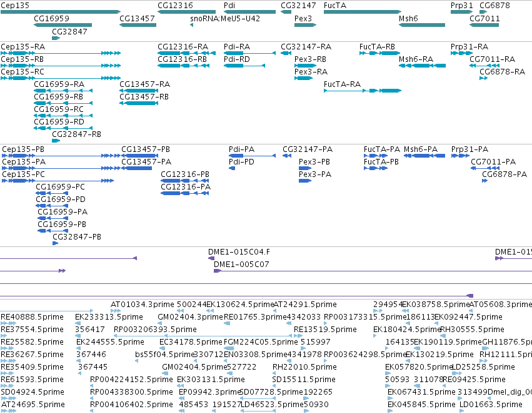Image resolution: width=532 pixels, height=414 pixels.
Task: Select the CG6878 gene label
Action: point(494,6)
